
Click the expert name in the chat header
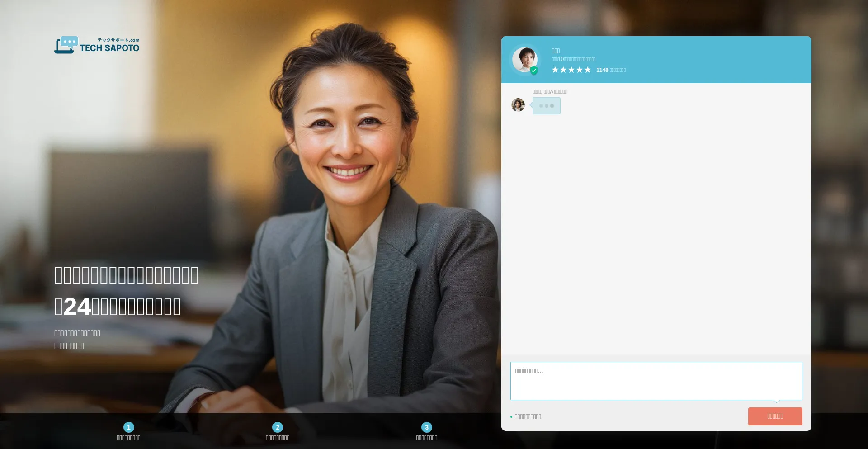(556, 51)
